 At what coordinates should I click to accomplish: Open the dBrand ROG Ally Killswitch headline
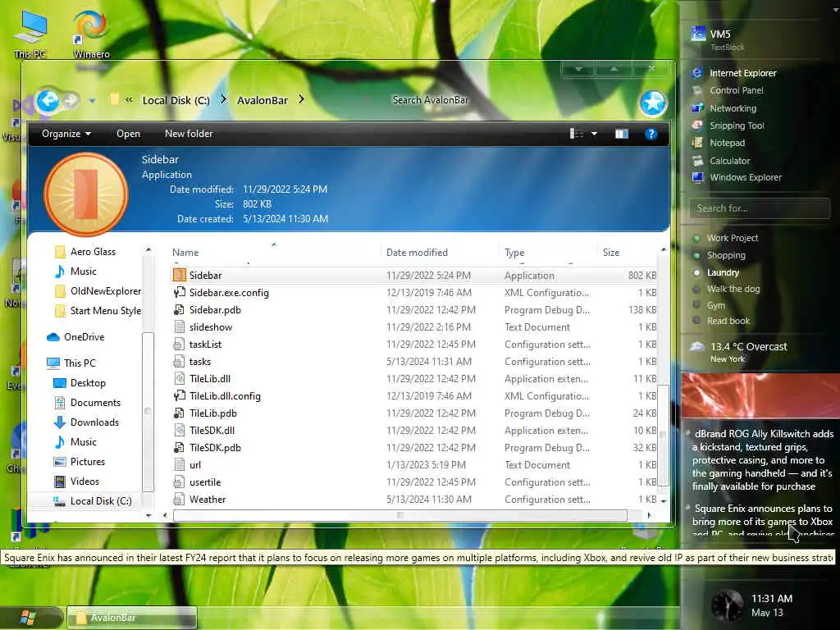[762, 459]
